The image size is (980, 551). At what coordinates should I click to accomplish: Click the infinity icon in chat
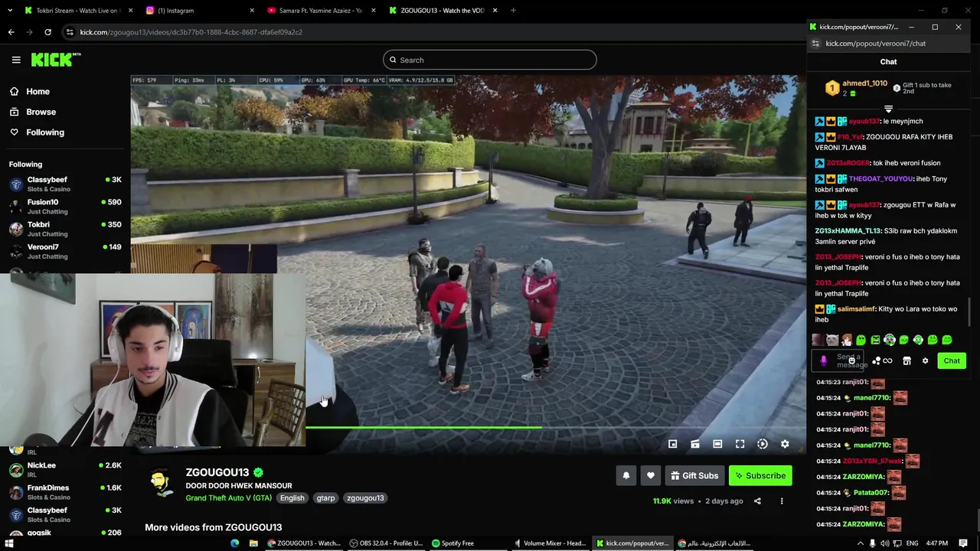pyautogui.click(x=887, y=361)
